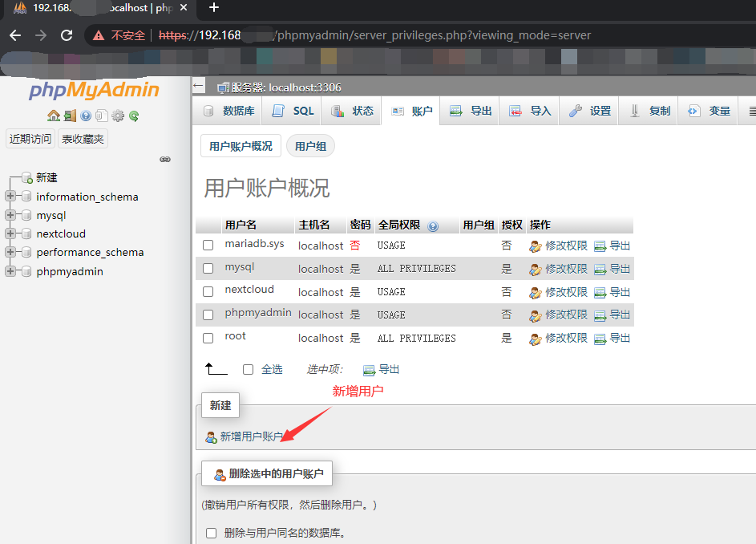Expand the information_schema database node
This screenshot has height=544, width=756.
(10, 196)
